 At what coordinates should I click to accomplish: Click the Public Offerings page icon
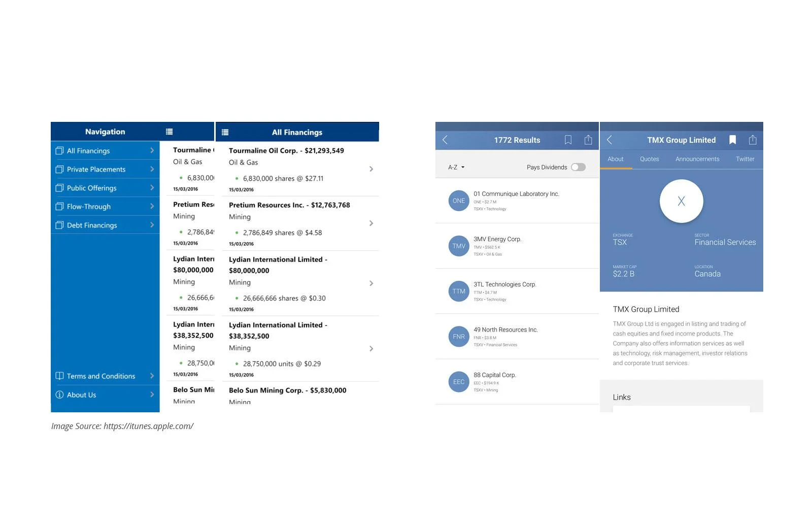(59, 188)
